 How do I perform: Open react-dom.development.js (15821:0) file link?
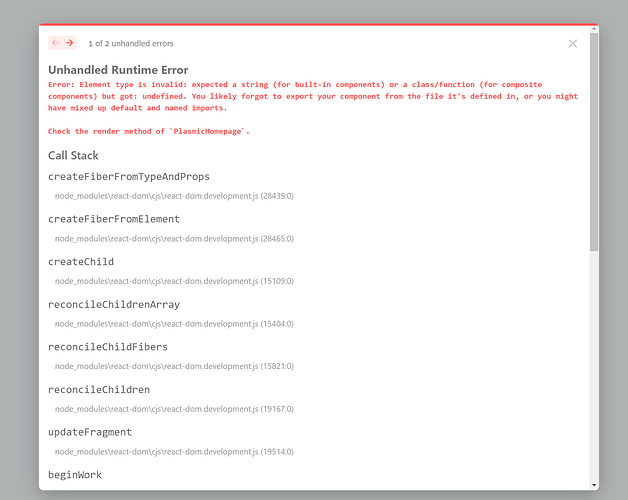174,366
